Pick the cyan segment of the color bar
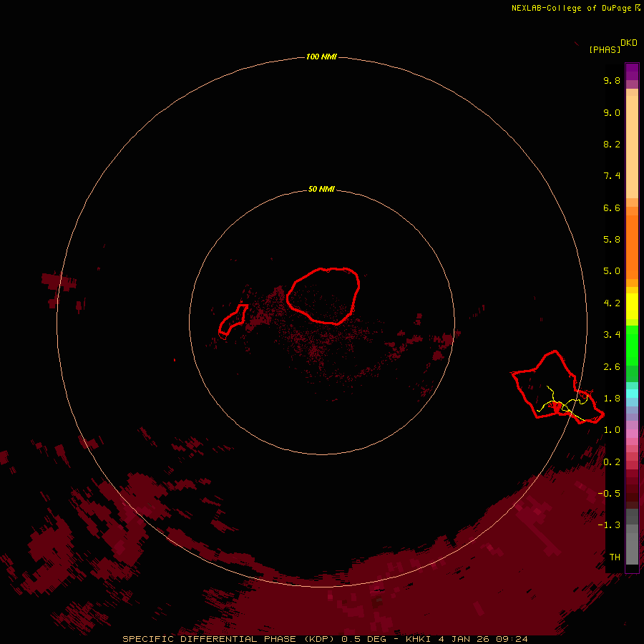This screenshot has width=644, height=644. [632, 394]
